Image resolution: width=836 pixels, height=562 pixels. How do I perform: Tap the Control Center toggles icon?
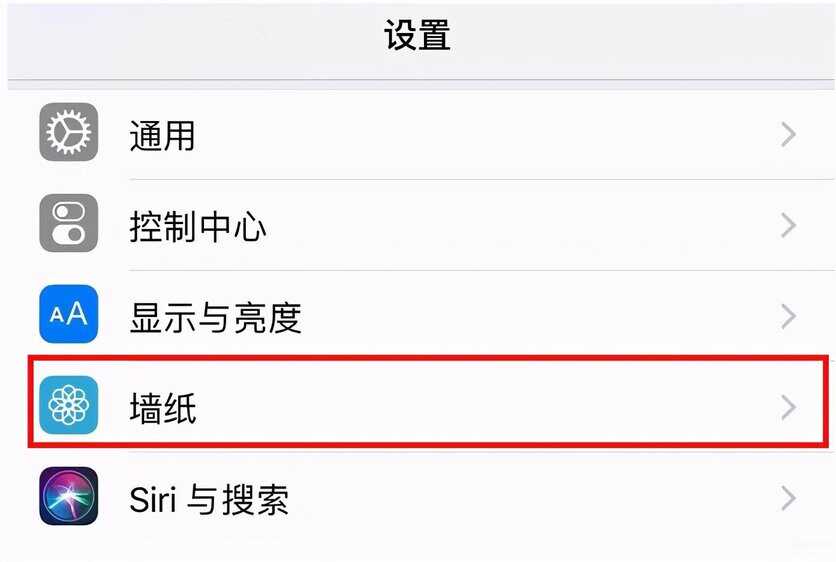[69, 224]
